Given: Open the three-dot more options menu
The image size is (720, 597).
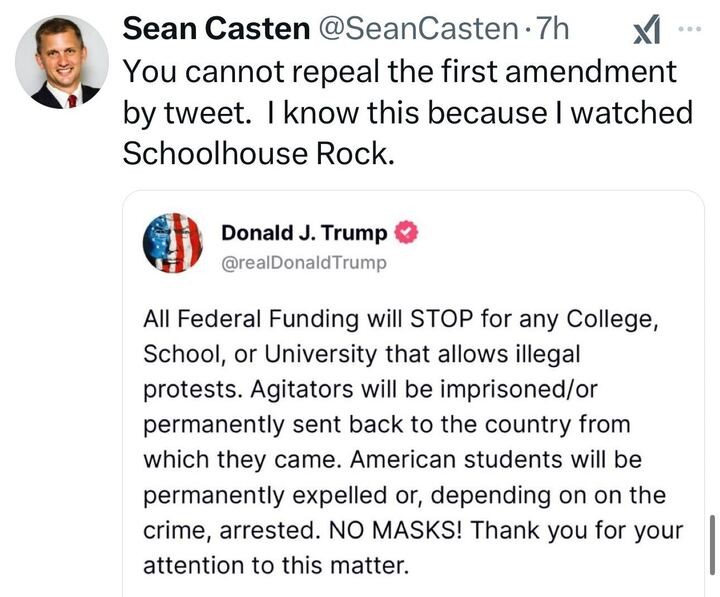Looking at the screenshot, I should [x=690, y=29].
